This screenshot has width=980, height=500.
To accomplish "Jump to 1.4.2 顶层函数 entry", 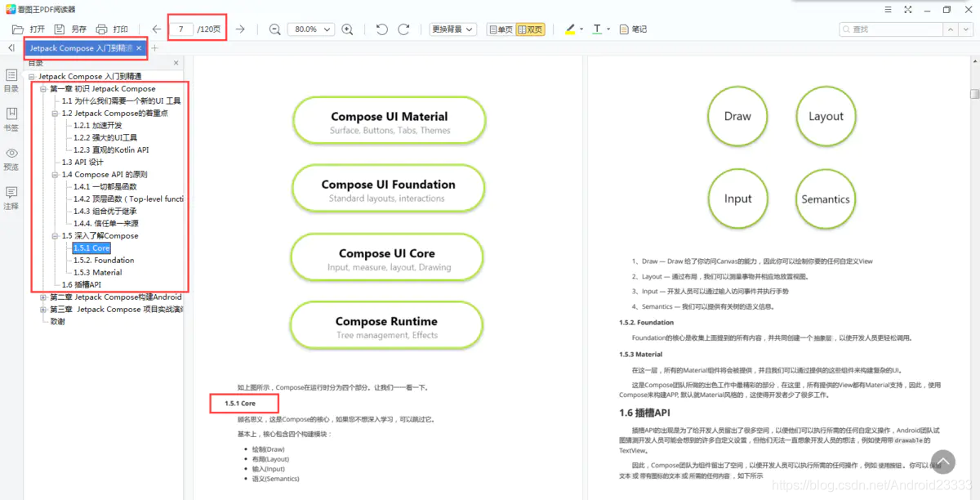I will coord(128,199).
